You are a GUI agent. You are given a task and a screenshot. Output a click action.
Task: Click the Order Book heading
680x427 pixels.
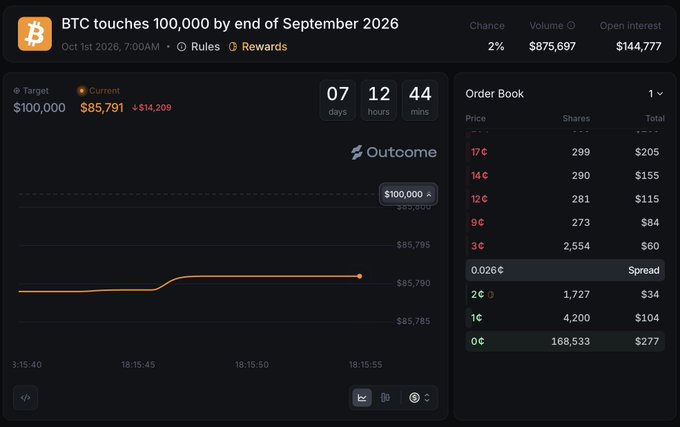point(494,94)
